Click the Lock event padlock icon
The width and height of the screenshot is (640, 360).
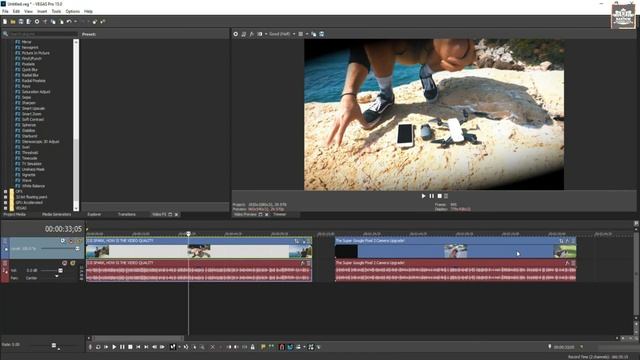[252, 347]
